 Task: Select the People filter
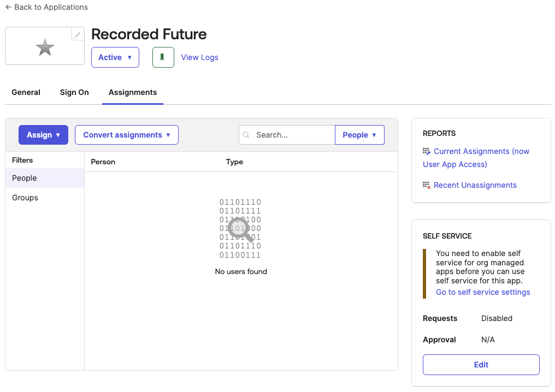pyautogui.click(x=25, y=178)
